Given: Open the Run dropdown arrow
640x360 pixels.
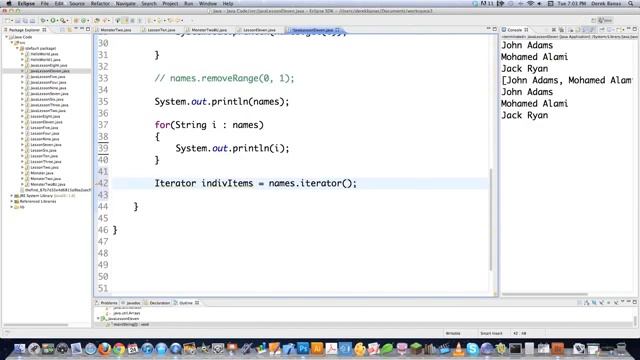Looking at the screenshot, I should point(57,20).
